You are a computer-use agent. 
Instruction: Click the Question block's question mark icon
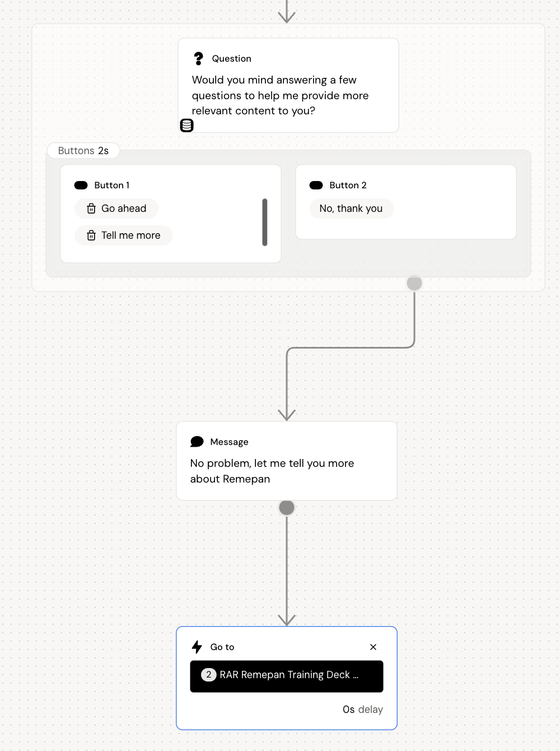pos(198,58)
